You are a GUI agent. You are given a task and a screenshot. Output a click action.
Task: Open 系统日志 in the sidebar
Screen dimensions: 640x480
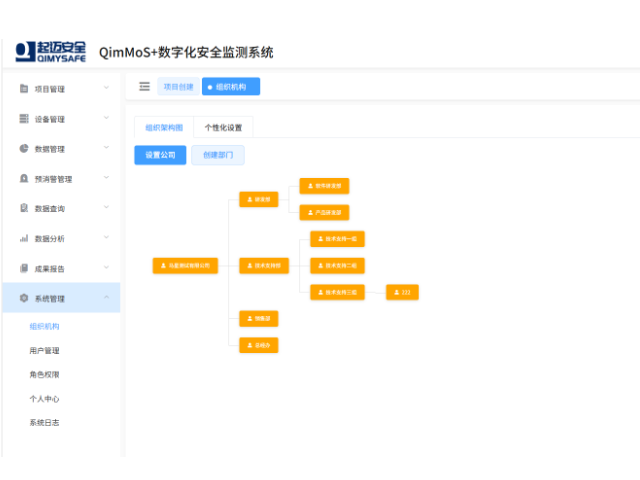click(x=44, y=423)
